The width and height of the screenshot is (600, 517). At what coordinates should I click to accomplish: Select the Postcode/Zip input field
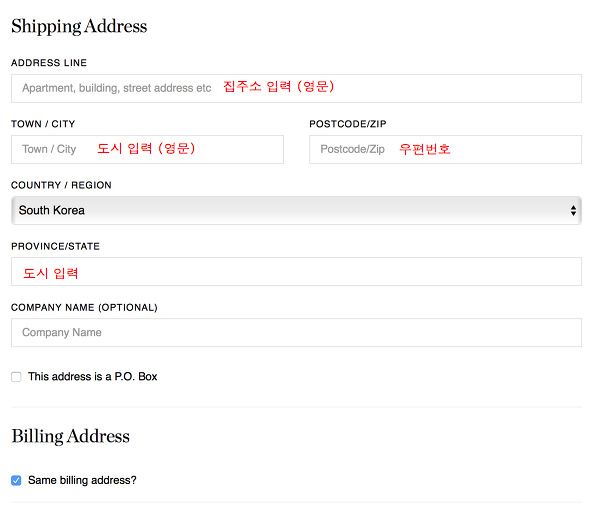point(445,149)
